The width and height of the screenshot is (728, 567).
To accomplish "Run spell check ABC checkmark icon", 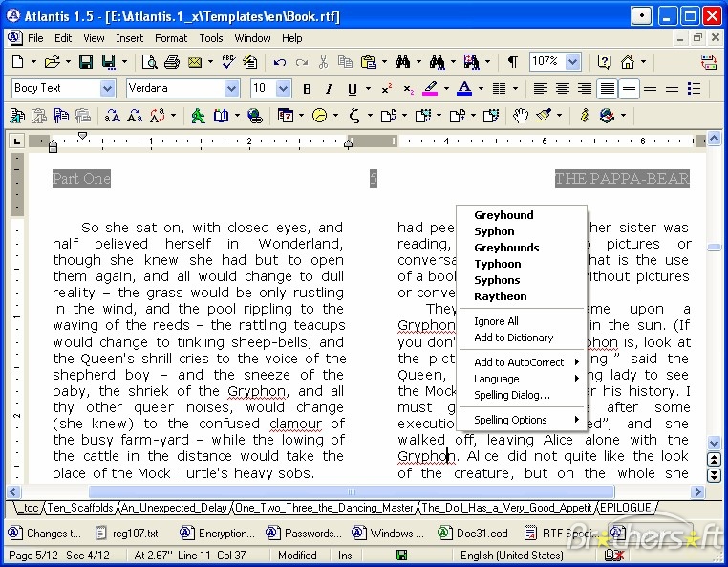I will [x=228, y=61].
